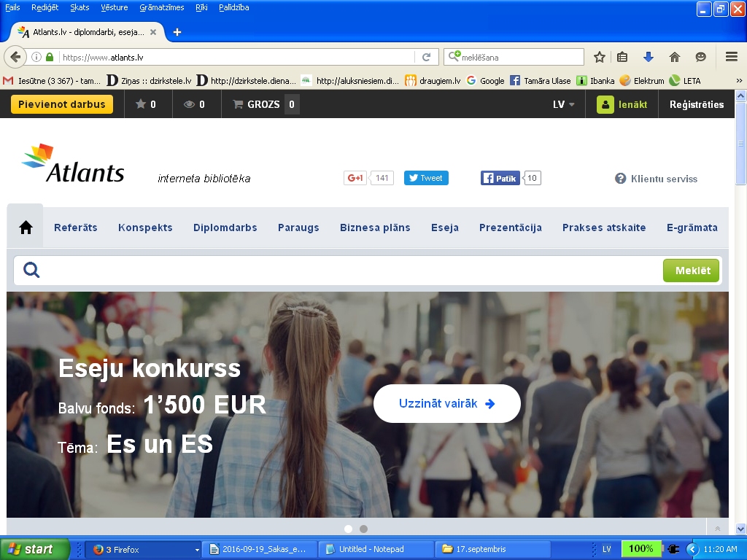Open the Firefox hamburger menu
The width and height of the screenshot is (747, 560).
[732, 57]
